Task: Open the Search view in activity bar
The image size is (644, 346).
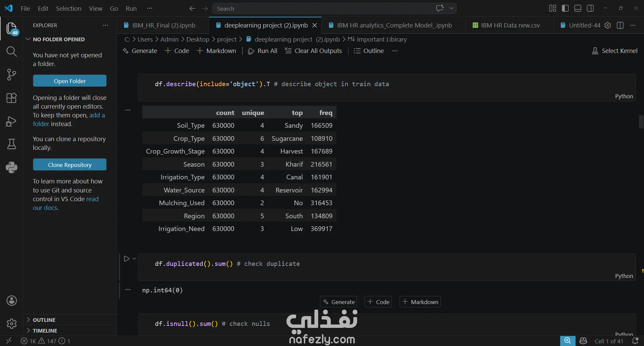Action: [x=12, y=51]
